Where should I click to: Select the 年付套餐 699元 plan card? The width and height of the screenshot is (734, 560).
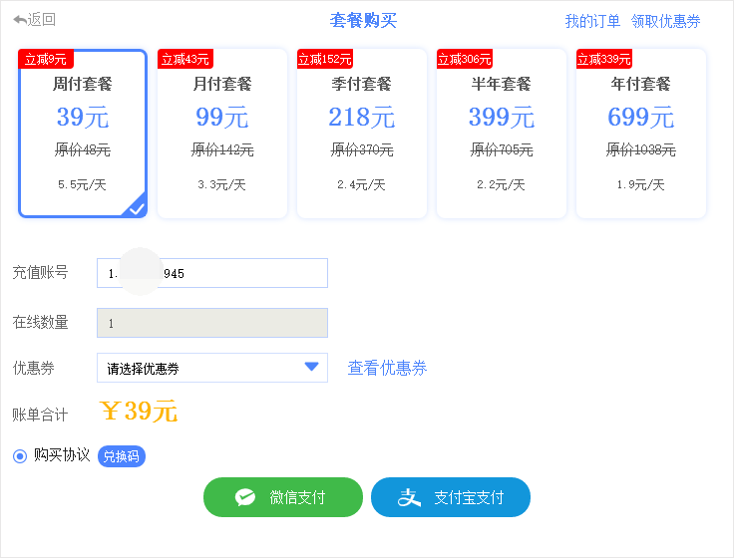640,134
